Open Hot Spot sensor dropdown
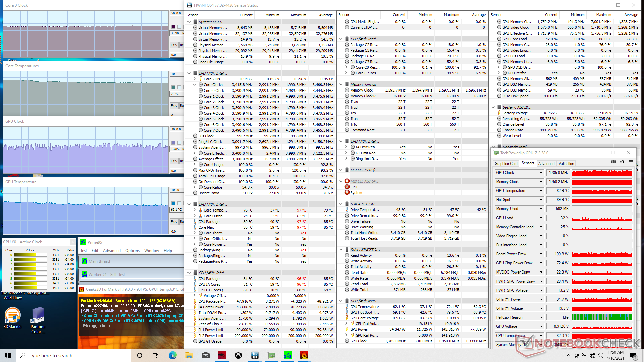 pyautogui.click(x=541, y=200)
